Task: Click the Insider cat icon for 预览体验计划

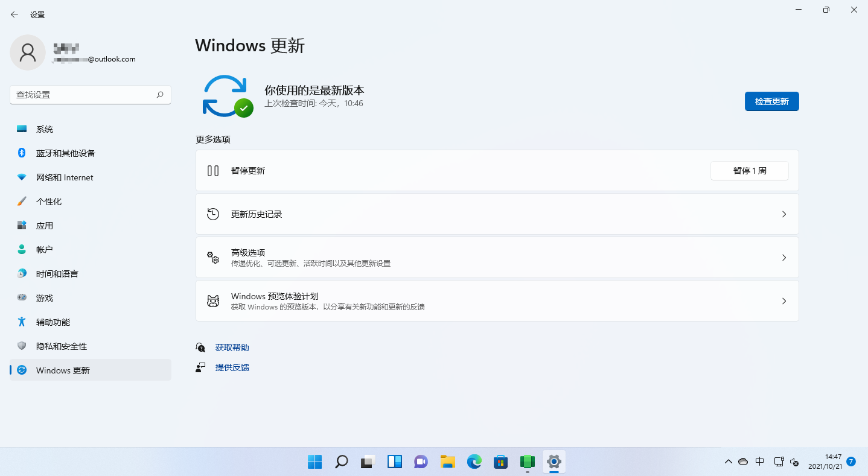Action: (213, 301)
